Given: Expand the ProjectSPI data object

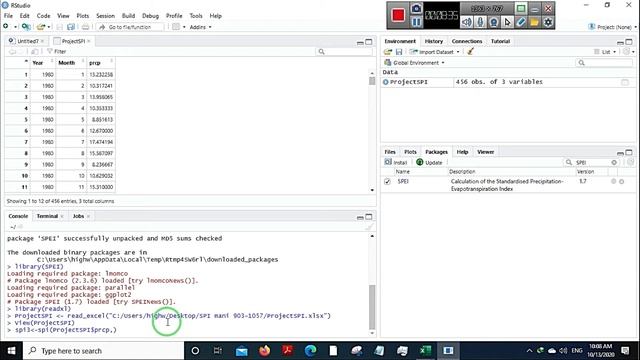Looking at the screenshot, I should (x=386, y=82).
